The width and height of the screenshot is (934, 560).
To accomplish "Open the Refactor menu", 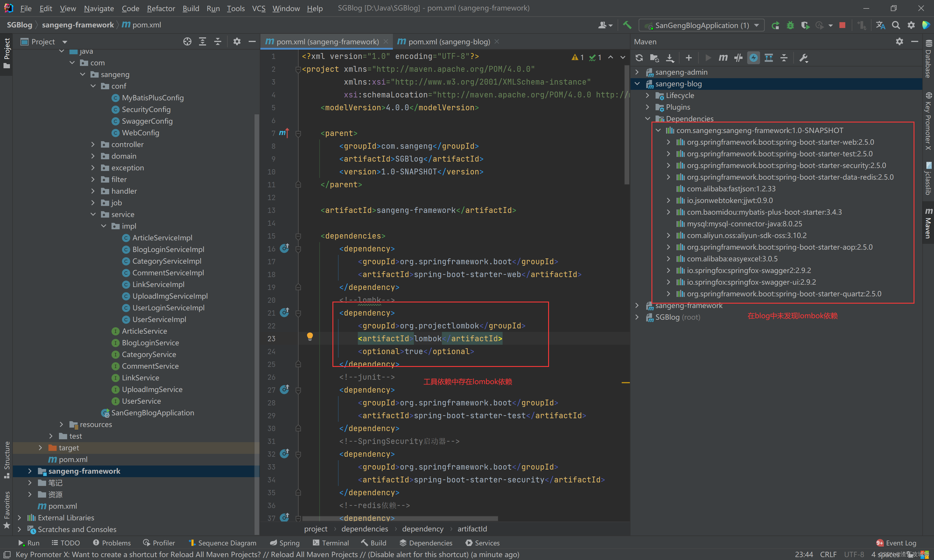I will (161, 8).
